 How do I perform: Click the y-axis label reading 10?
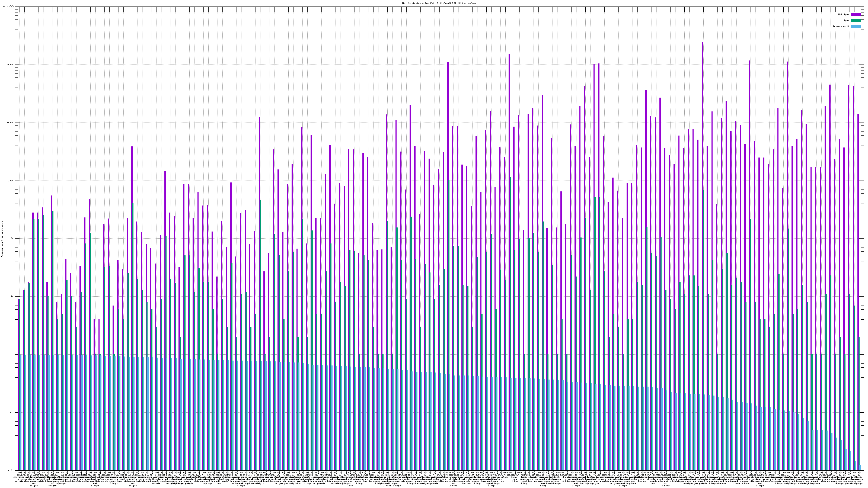(x=12, y=297)
